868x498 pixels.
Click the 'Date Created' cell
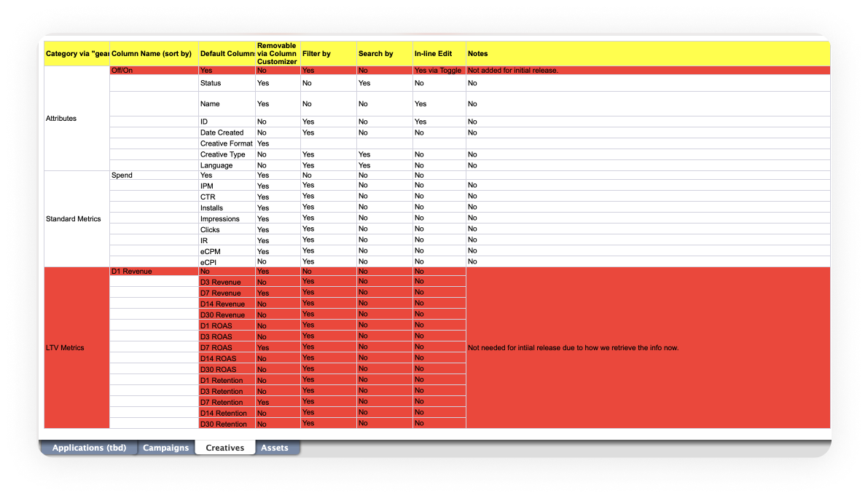pyautogui.click(x=227, y=133)
